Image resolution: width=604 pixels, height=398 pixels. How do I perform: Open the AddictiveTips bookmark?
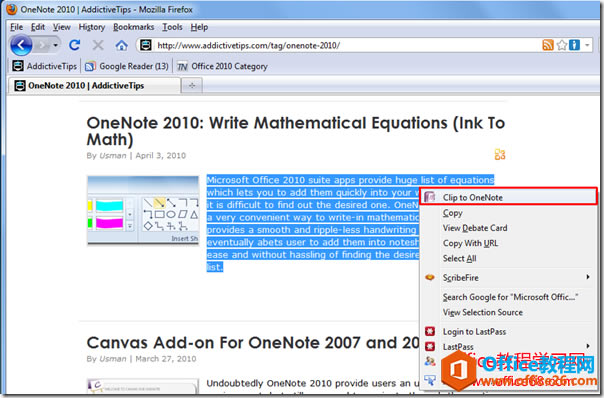(44, 66)
